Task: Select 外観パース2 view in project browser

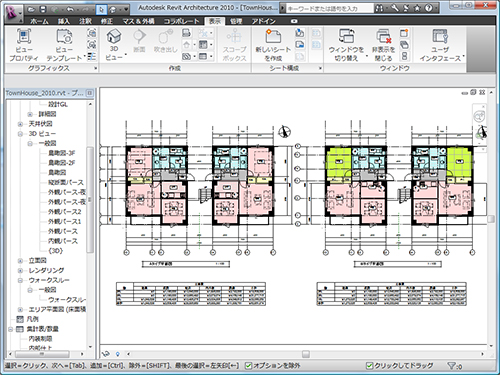Action: (x=65, y=212)
